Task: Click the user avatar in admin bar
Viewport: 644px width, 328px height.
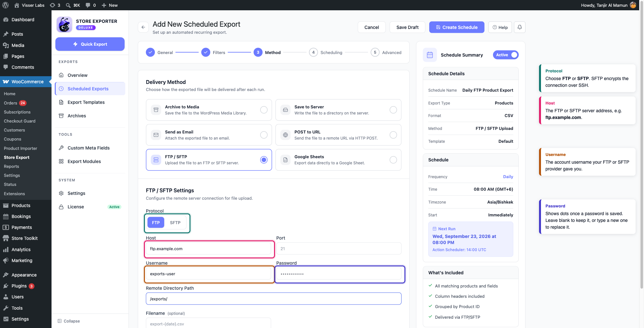Action: coord(633,5)
